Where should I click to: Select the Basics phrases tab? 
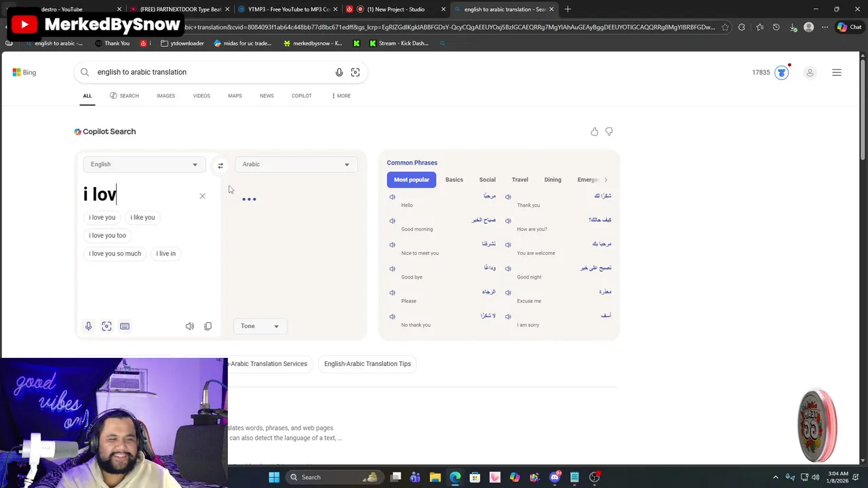(x=454, y=180)
